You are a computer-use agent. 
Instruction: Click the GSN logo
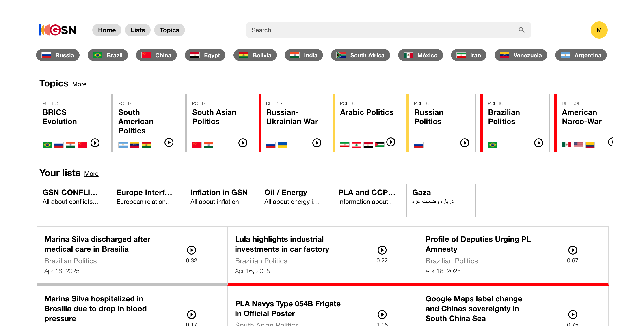pos(57,30)
